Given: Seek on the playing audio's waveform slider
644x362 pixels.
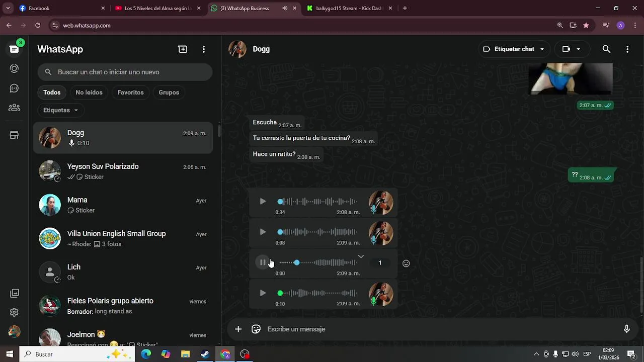Looking at the screenshot, I should pos(318,262).
